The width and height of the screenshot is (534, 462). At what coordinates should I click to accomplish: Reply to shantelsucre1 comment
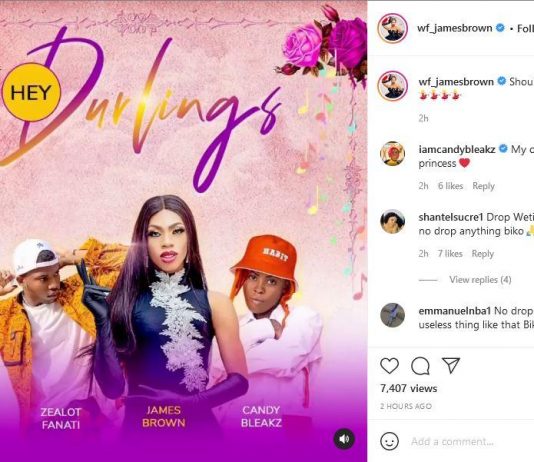[483, 254]
